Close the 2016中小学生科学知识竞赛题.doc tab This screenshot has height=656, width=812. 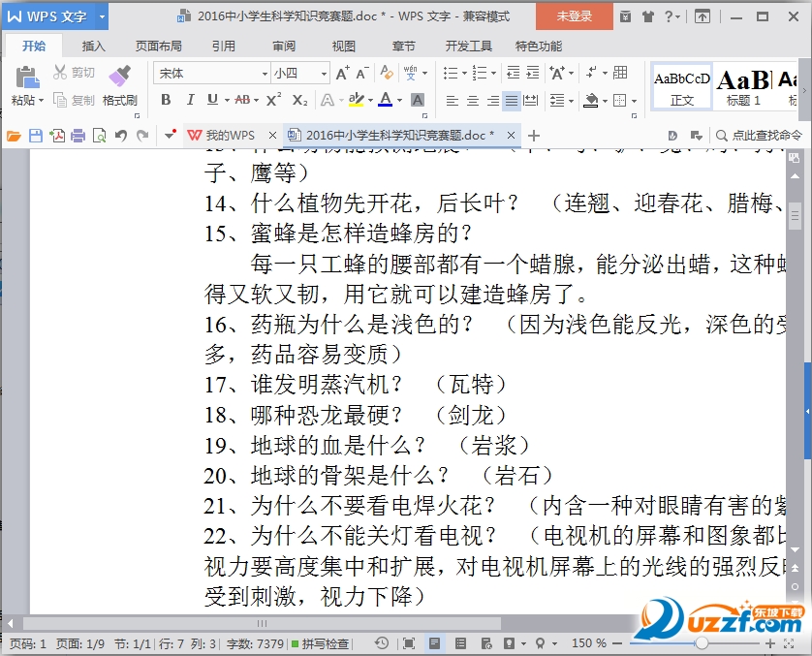coord(511,135)
